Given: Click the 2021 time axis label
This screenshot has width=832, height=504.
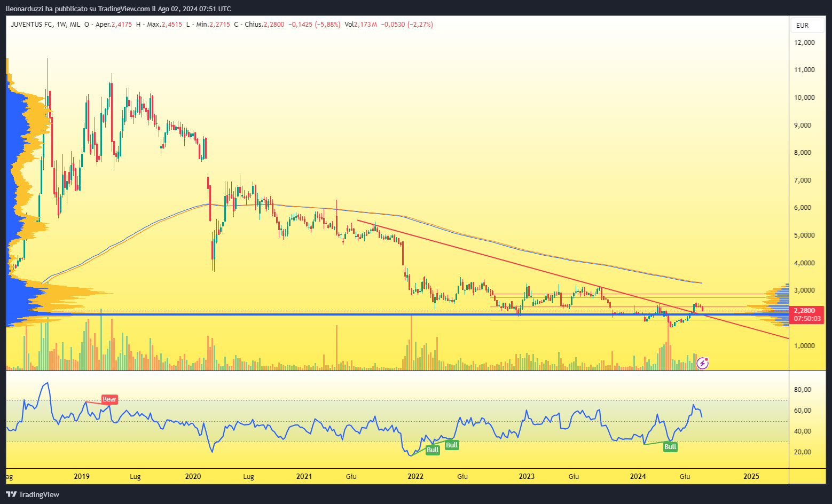Looking at the screenshot, I should pos(304,476).
